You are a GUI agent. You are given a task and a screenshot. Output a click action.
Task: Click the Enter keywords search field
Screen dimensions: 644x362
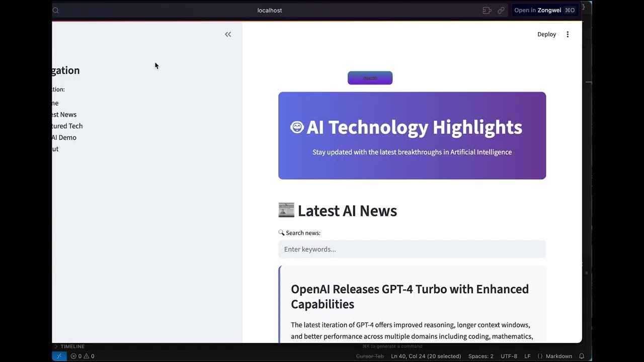pyautogui.click(x=412, y=249)
